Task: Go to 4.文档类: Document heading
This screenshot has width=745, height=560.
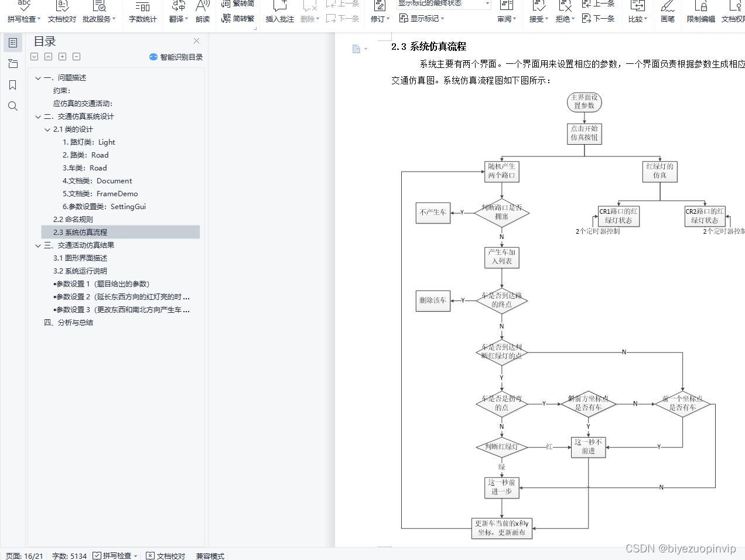Action: [97, 181]
